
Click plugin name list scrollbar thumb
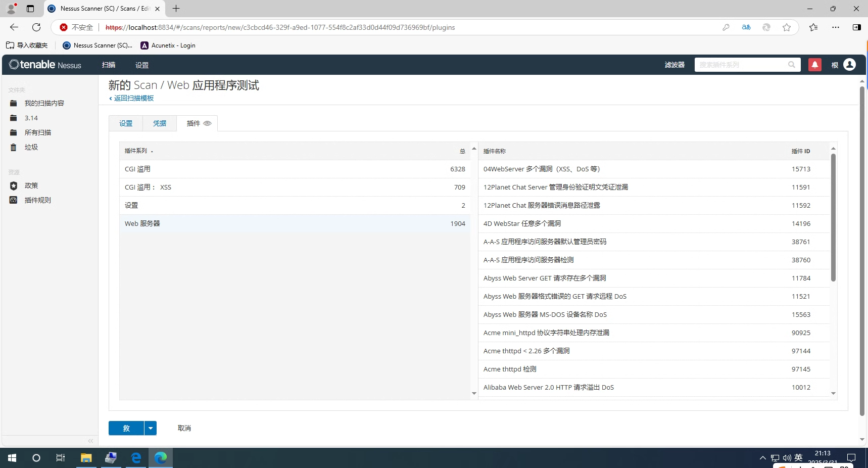[833, 217]
